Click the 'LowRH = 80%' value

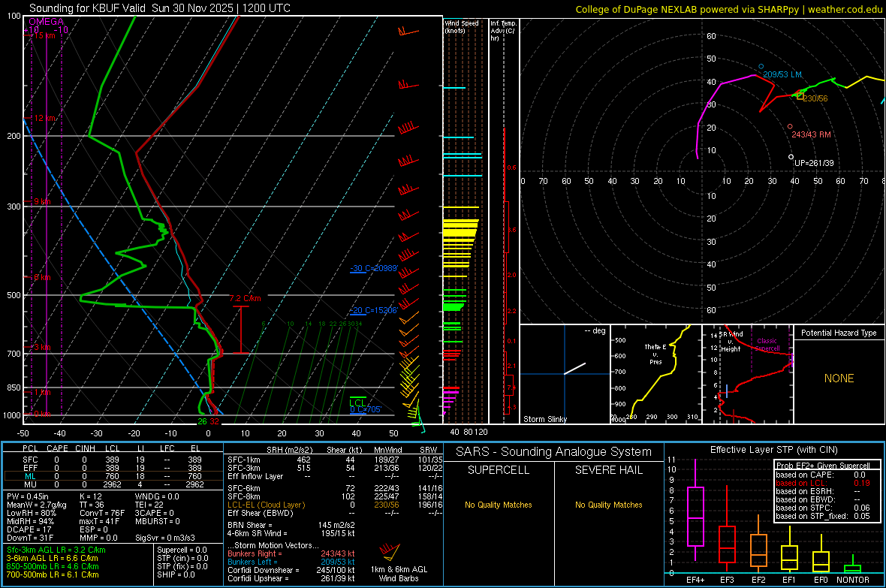31,513
